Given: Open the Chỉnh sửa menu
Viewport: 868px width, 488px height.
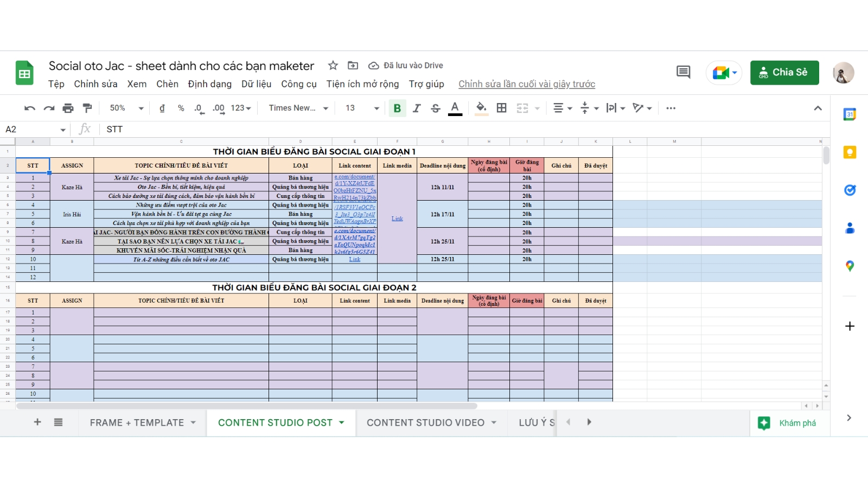Looking at the screenshot, I should pyautogui.click(x=95, y=84).
